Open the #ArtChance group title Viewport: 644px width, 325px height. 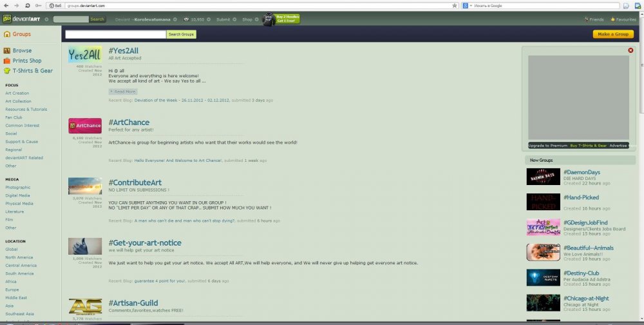(x=129, y=122)
